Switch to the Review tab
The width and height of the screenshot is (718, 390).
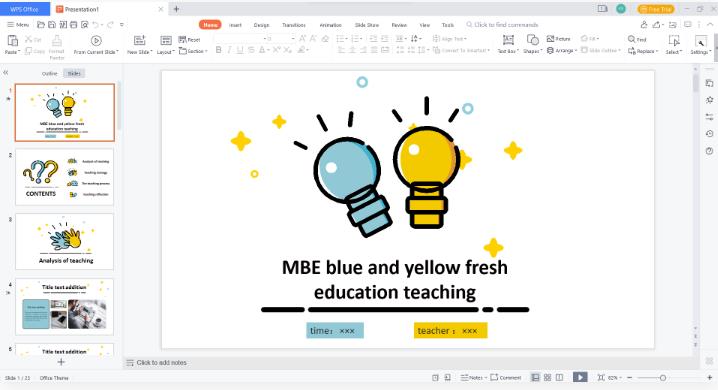[399, 25]
